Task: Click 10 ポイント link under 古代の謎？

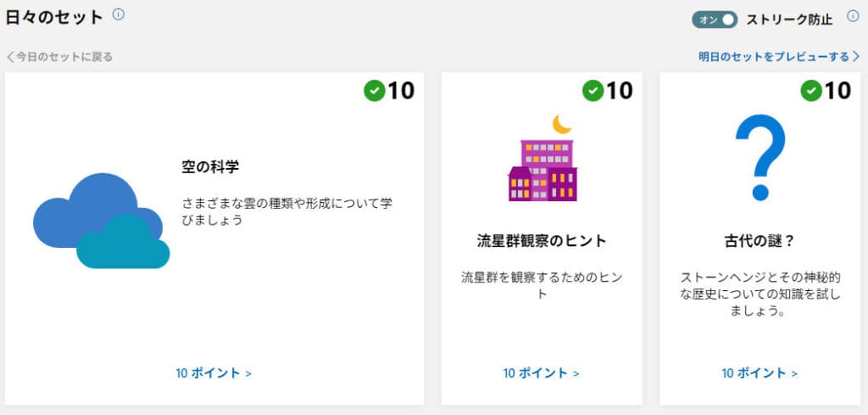Action: click(x=759, y=373)
